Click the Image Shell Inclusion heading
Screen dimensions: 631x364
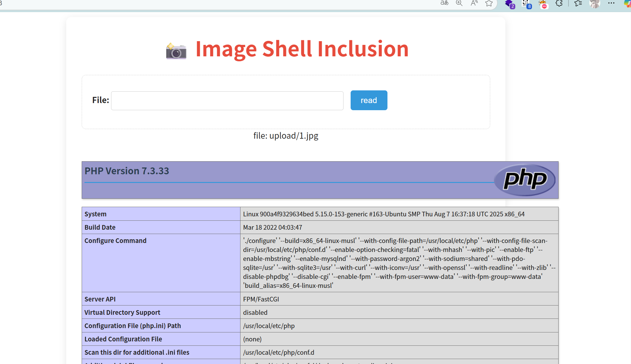coord(302,49)
